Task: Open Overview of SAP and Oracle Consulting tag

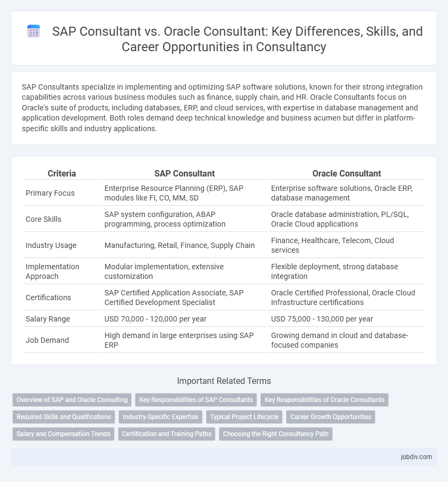Action: (x=72, y=399)
